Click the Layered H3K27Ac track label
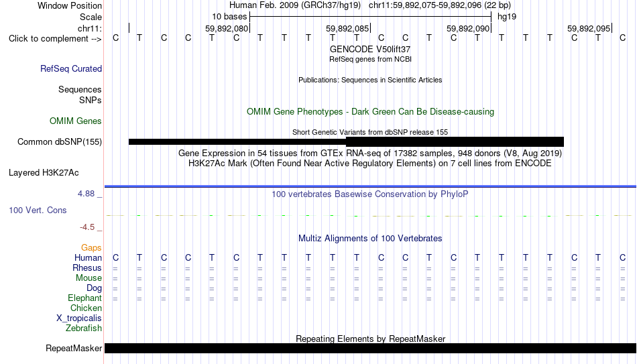 [x=44, y=173]
